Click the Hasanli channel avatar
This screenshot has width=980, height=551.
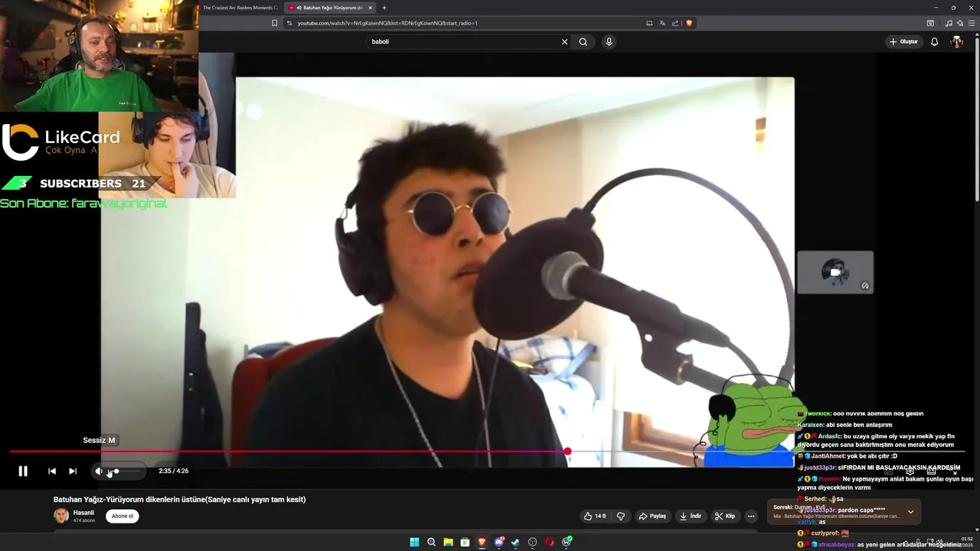[x=61, y=516]
